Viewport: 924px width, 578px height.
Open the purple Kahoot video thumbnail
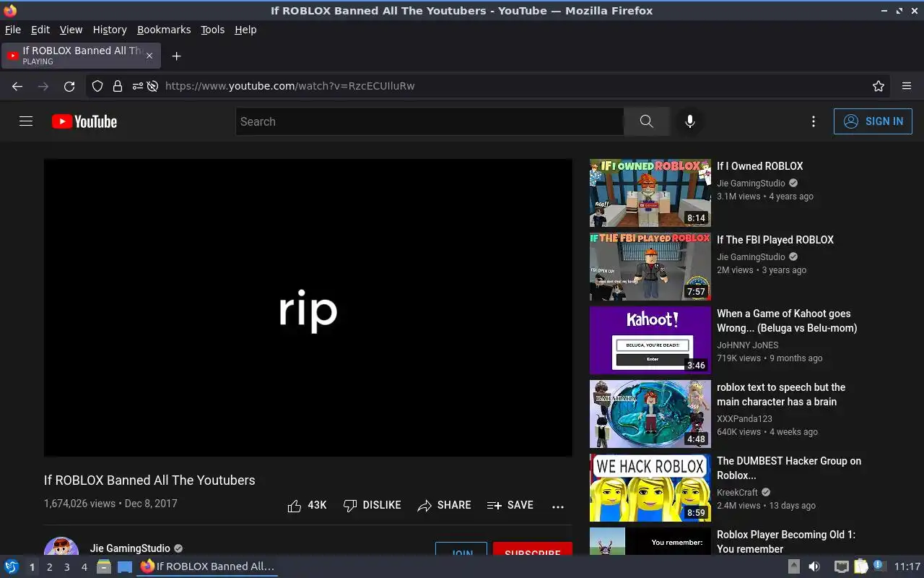650,340
